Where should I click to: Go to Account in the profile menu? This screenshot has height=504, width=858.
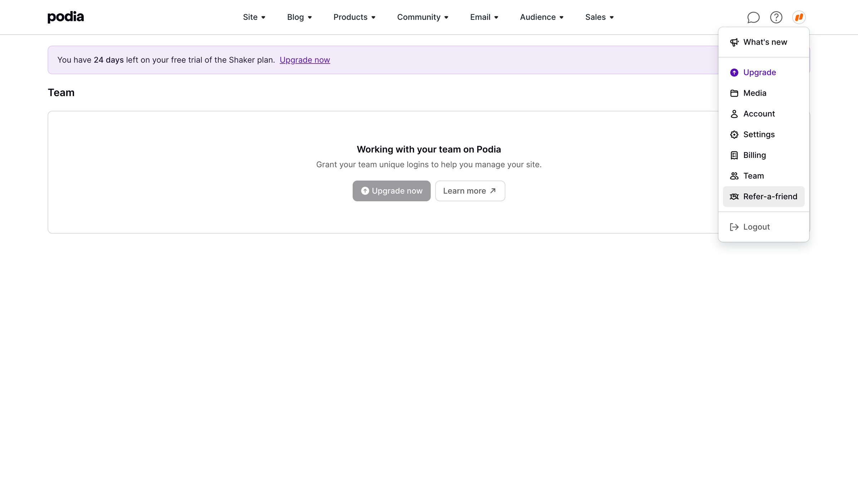[764, 114]
